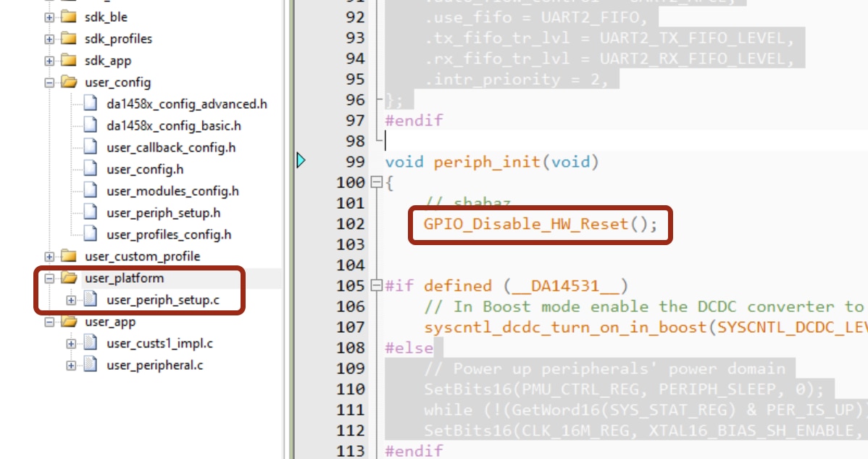Click file icon of da1458x_config_basic.h
The image size is (868, 459).
click(91, 125)
